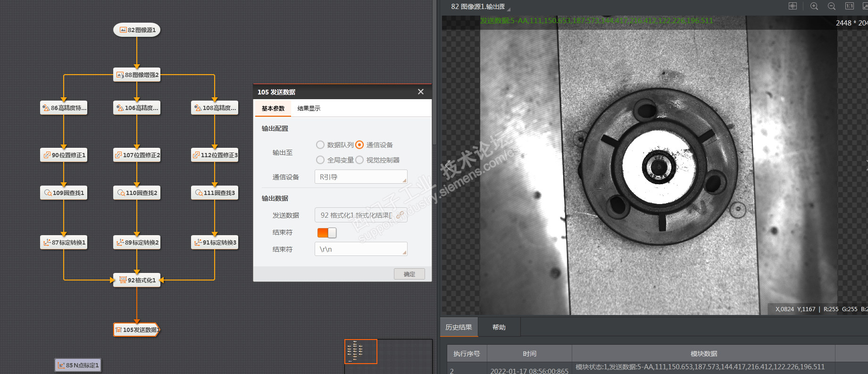Open the 82 图像源1.输出图像 source dropdown
Image resolution: width=868 pixels, height=374 pixels.
pos(481,7)
